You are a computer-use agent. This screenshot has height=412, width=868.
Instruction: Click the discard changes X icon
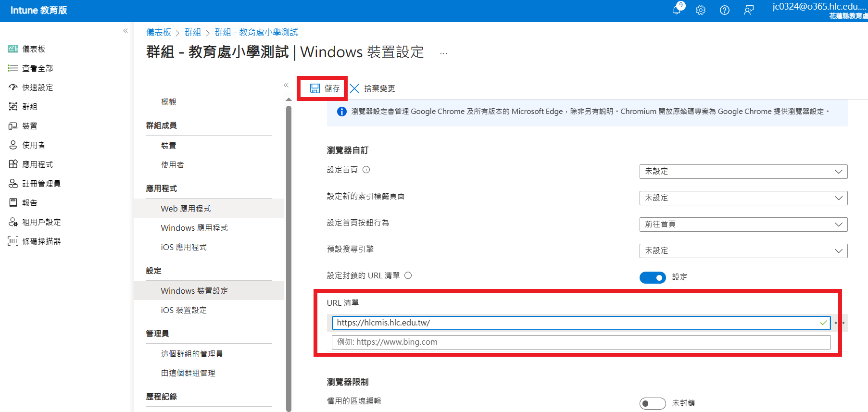pos(354,88)
